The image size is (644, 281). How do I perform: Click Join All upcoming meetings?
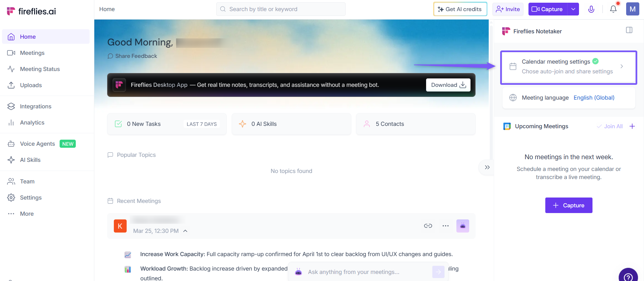coord(610,126)
